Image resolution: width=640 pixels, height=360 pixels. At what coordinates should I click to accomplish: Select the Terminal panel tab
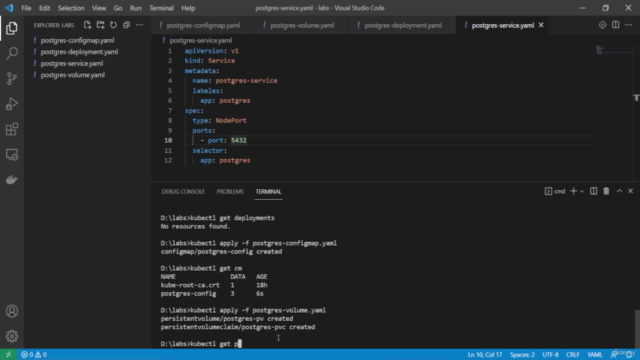coord(268,191)
